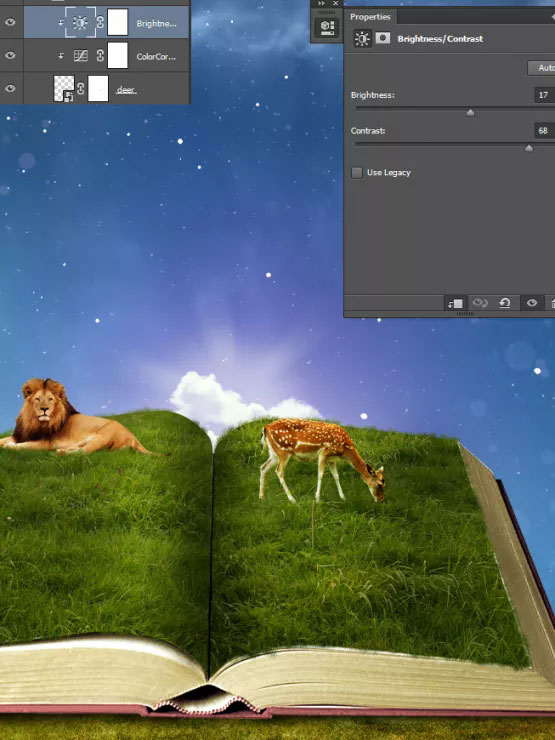Toggle visibility of the deer layer

[x=10, y=88]
